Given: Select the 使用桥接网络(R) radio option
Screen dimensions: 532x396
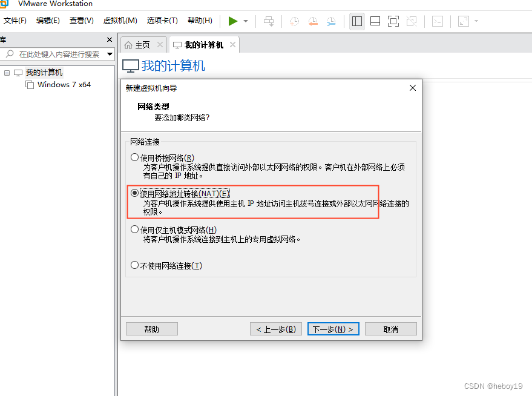Looking at the screenshot, I should click(135, 157).
